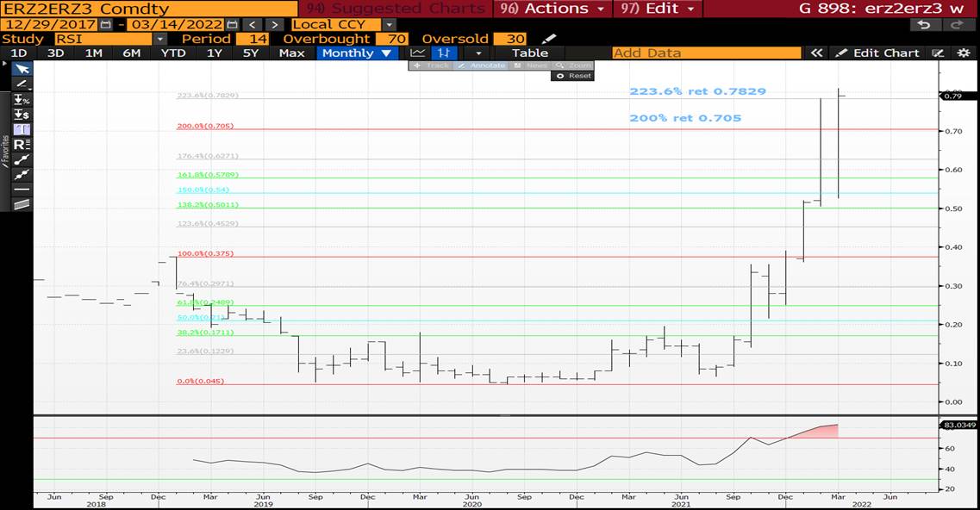Set range to 1D

coord(19,53)
